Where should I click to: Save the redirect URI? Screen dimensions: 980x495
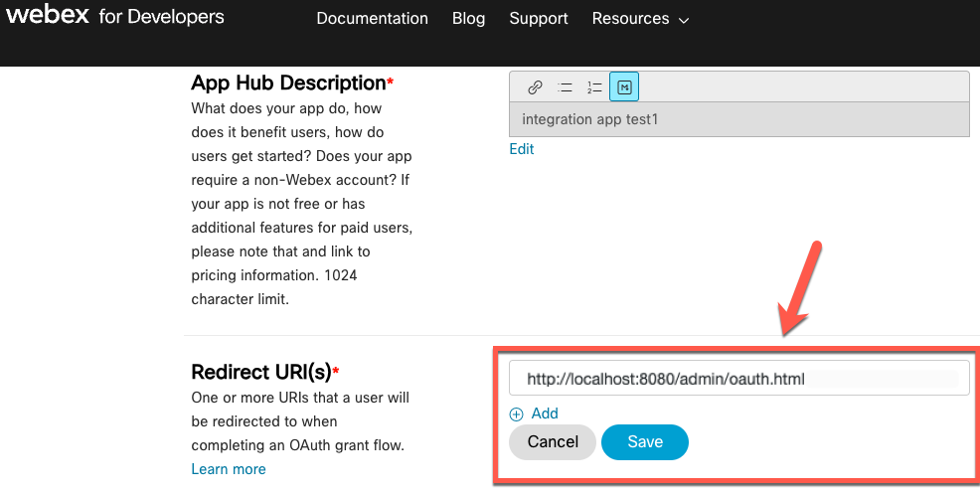click(x=645, y=442)
